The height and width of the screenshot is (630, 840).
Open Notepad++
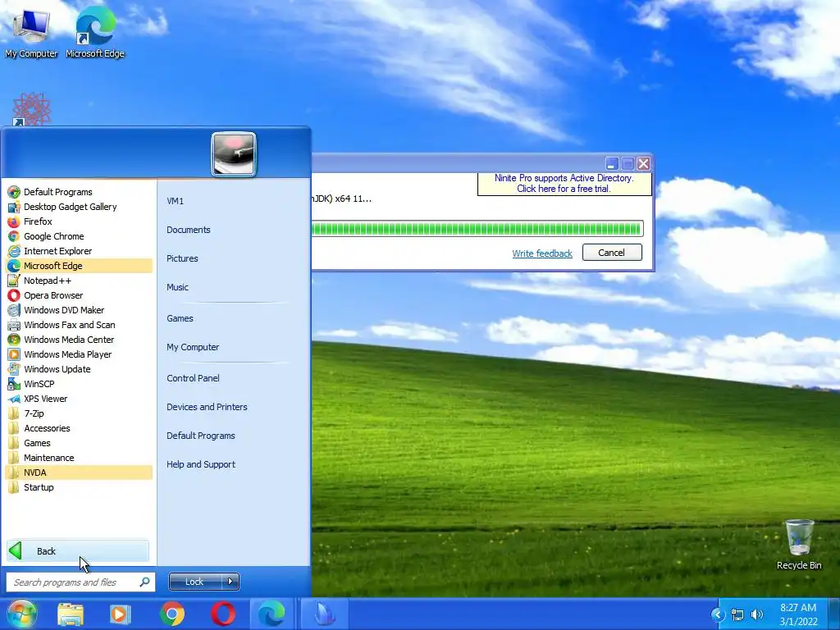click(x=79, y=281)
